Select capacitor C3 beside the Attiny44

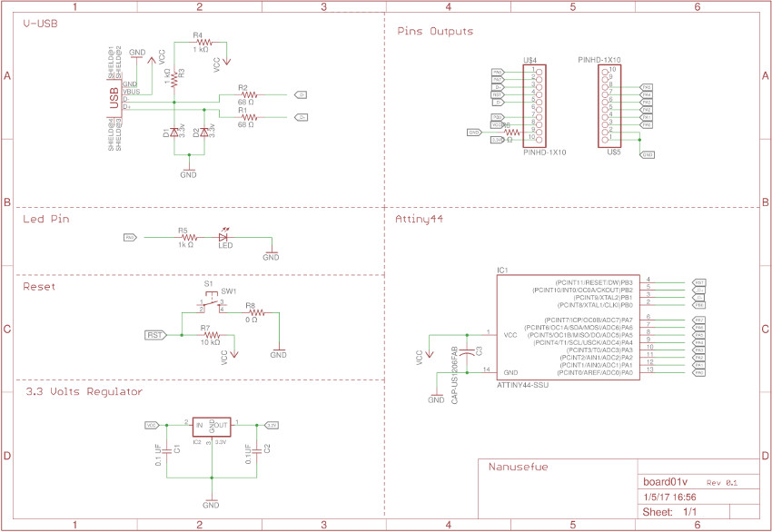[x=467, y=351]
